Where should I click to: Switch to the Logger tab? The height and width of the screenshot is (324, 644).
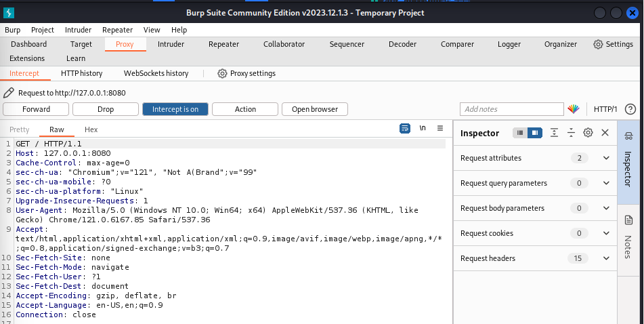pos(509,45)
